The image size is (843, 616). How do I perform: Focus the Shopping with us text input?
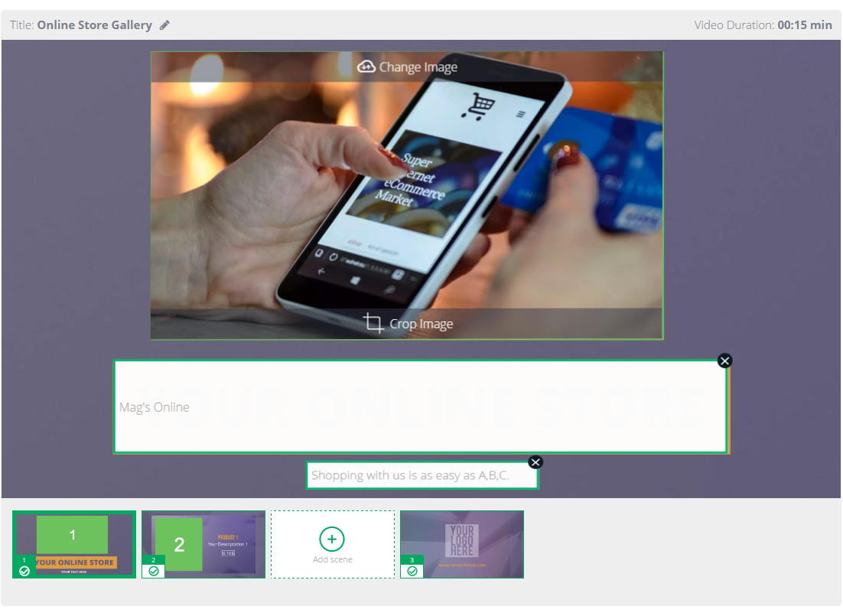422,476
